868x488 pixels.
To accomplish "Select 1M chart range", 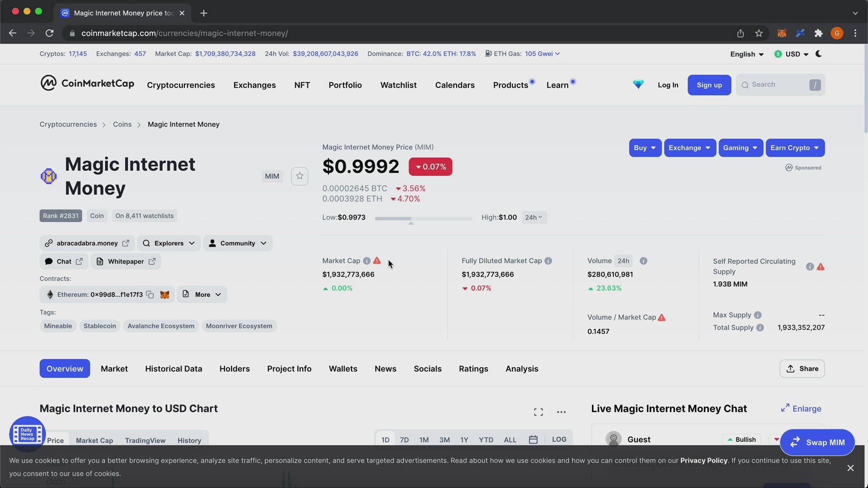I will (424, 440).
